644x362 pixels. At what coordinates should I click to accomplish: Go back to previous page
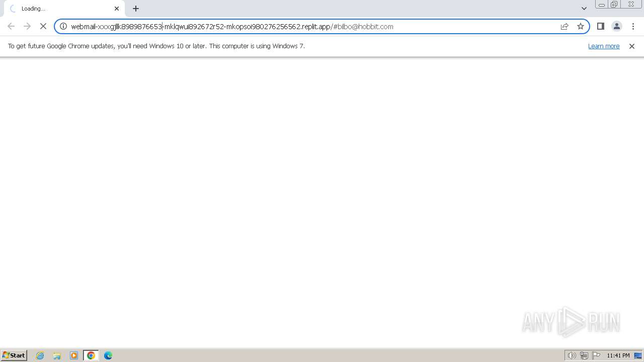coord(11,26)
